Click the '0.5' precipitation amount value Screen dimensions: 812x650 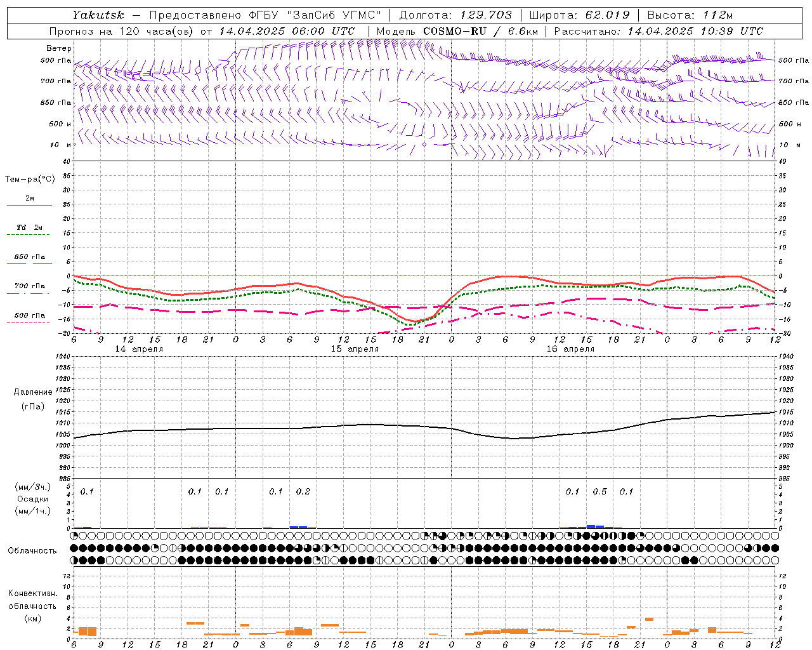tap(599, 492)
